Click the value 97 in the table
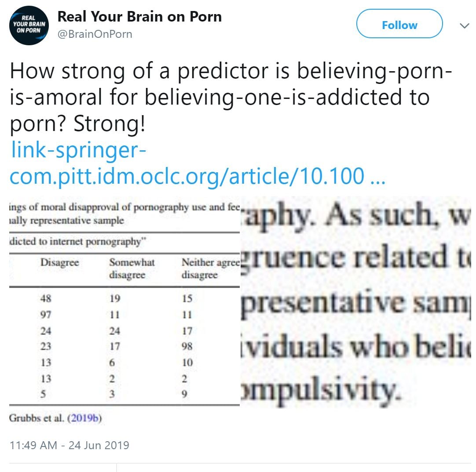This screenshot has width=476, height=472. pos(45,315)
